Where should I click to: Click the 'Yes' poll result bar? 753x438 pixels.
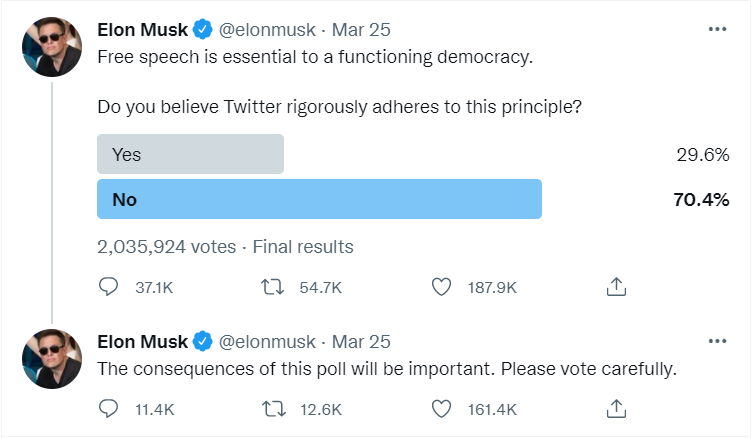(x=190, y=154)
